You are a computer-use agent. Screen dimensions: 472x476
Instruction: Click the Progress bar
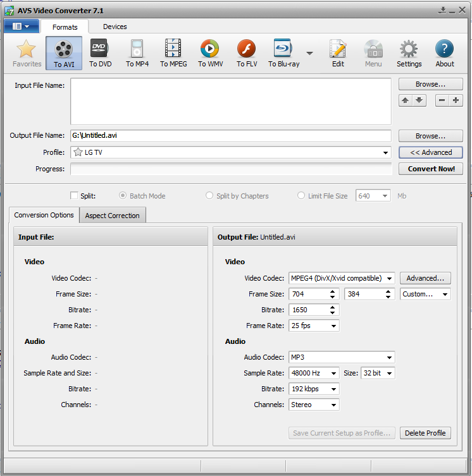(x=231, y=169)
